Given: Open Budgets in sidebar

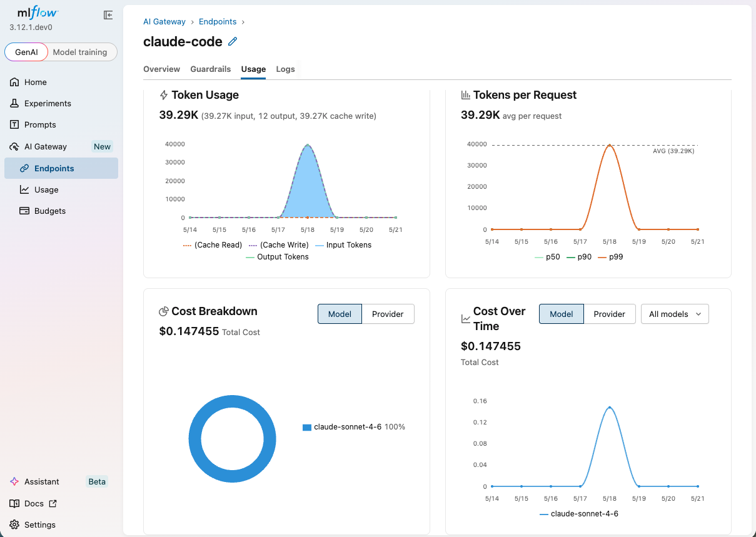Looking at the screenshot, I should coord(61,211).
